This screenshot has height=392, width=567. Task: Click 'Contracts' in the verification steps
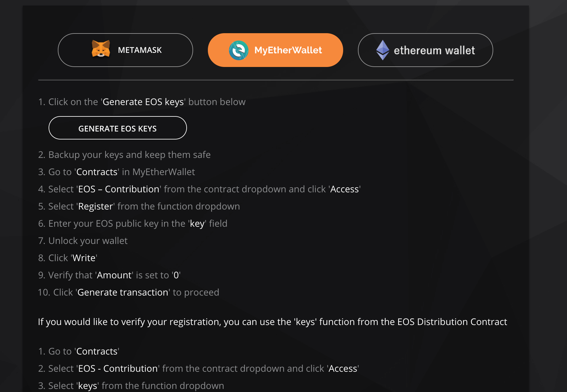coord(97,351)
